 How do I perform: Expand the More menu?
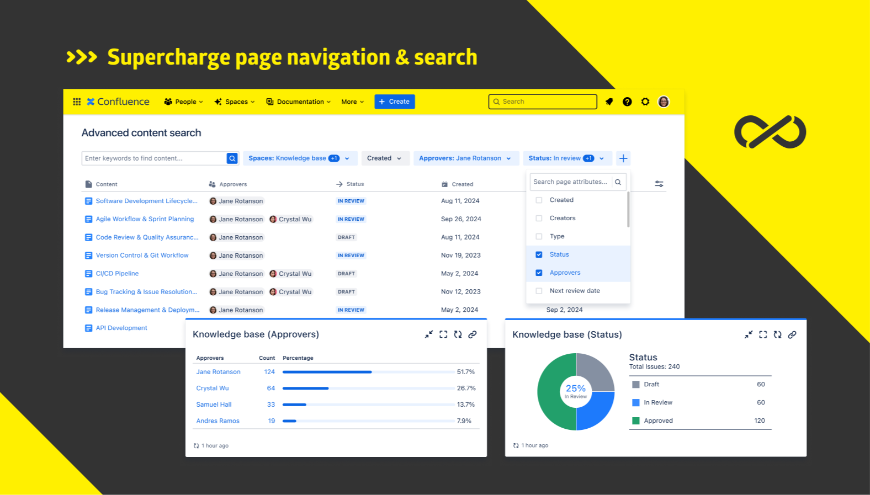[x=352, y=102]
